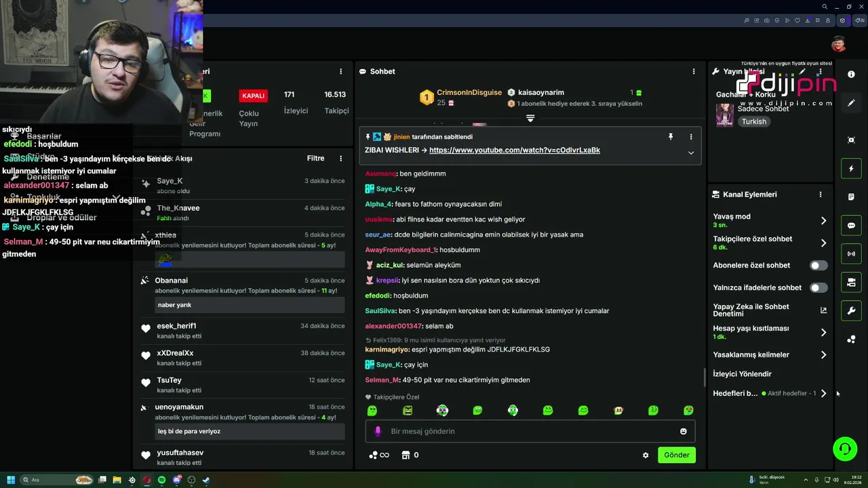Click Obananai subscription renewal entry
This screenshot has width=868, height=488.
click(x=242, y=293)
